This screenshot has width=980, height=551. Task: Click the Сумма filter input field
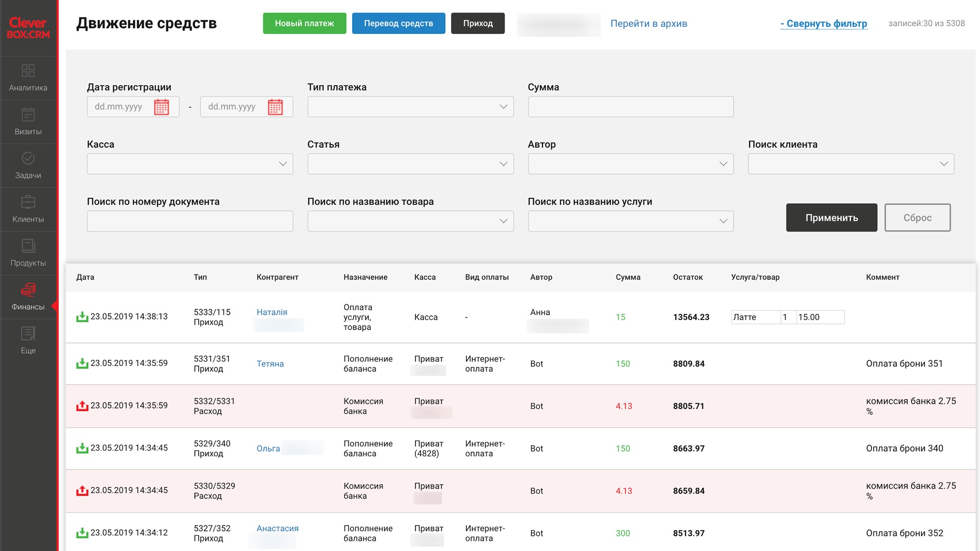click(x=630, y=107)
